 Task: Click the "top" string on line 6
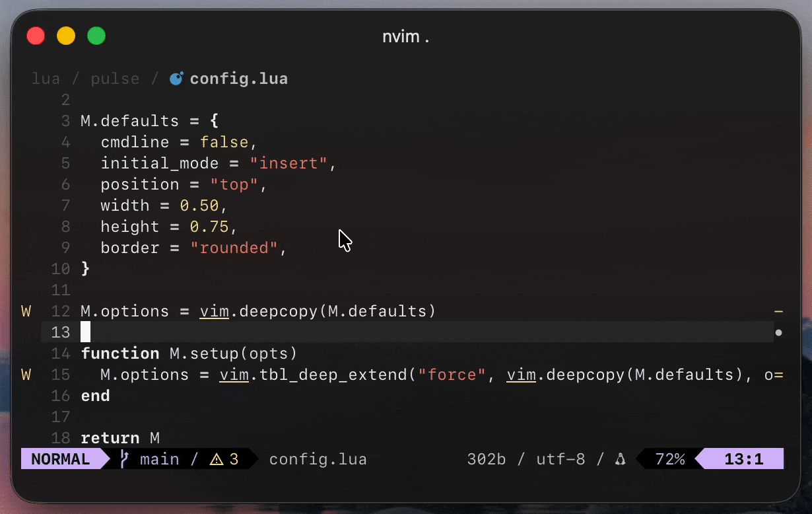click(234, 184)
